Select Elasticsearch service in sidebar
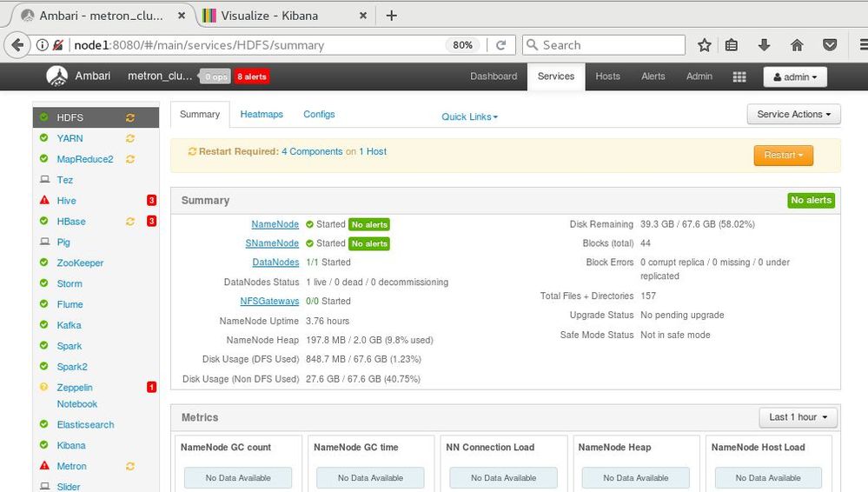 tap(85, 425)
